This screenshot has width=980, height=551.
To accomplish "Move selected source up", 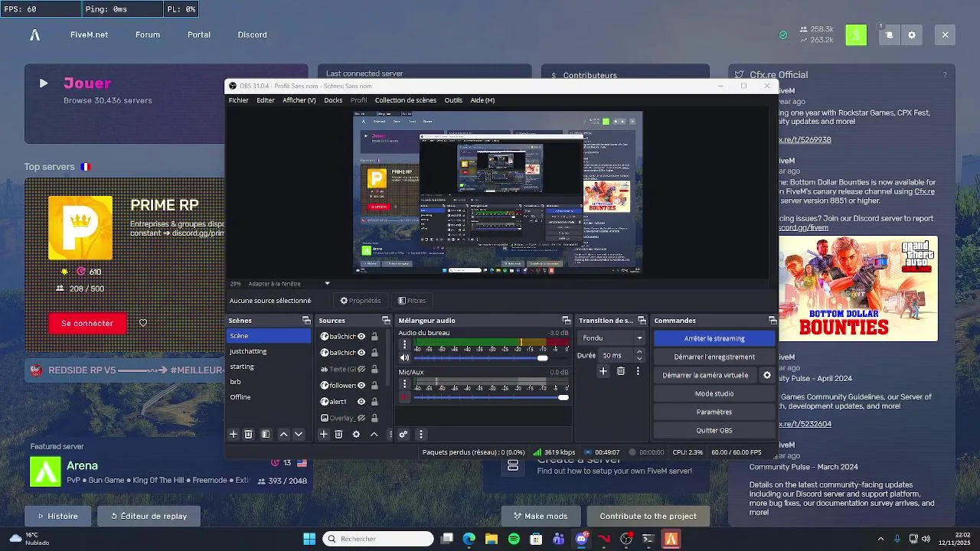I will pyautogui.click(x=374, y=434).
